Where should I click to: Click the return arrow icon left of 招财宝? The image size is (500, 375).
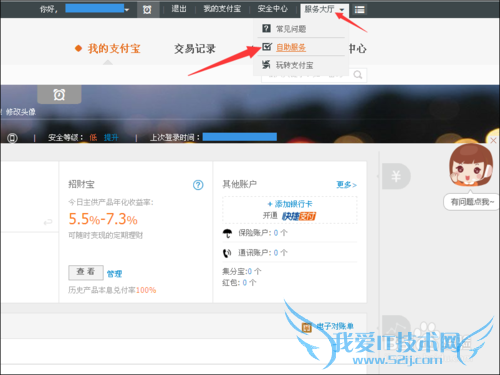click(48, 222)
